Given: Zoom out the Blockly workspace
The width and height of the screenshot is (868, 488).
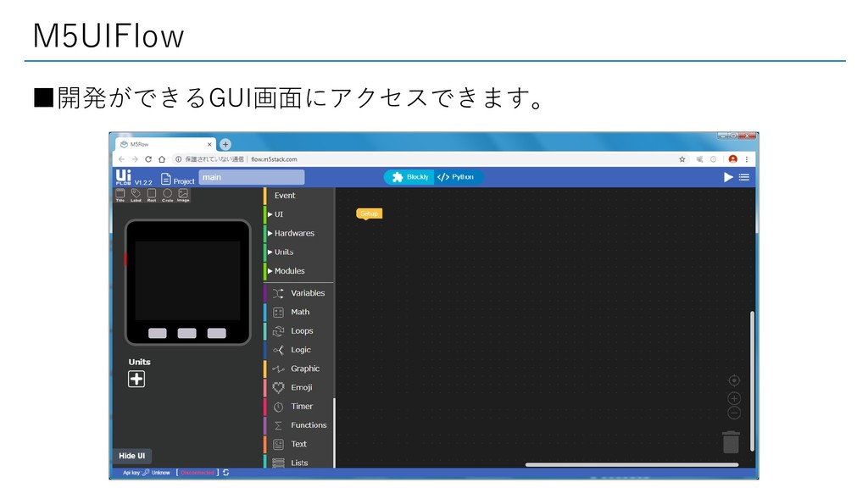Looking at the screenshot, I should pyautogui.click(x=734, y=413).
